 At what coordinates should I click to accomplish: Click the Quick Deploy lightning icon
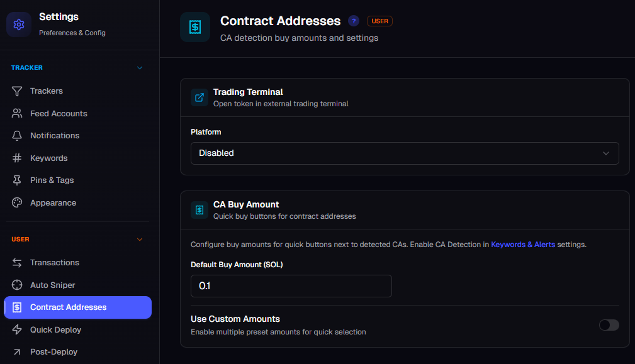pos(17,329)
